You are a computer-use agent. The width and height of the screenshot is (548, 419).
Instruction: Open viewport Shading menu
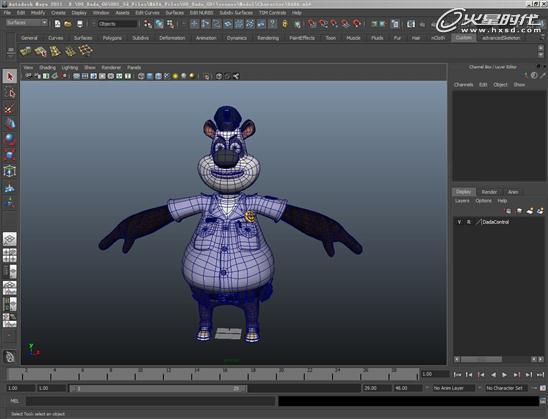pyautogui.click(x=47, y=67)
